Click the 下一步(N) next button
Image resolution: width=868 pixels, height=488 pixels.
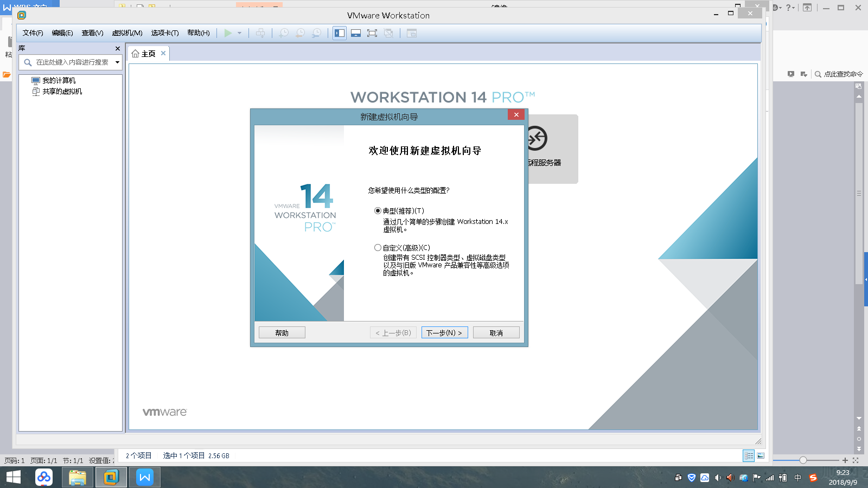445,332
